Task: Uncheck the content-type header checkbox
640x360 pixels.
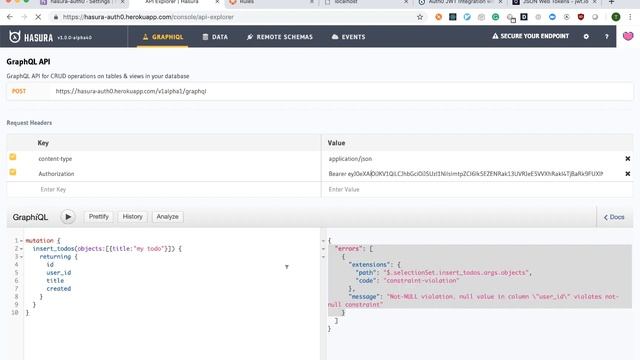Action: [13, 157]
